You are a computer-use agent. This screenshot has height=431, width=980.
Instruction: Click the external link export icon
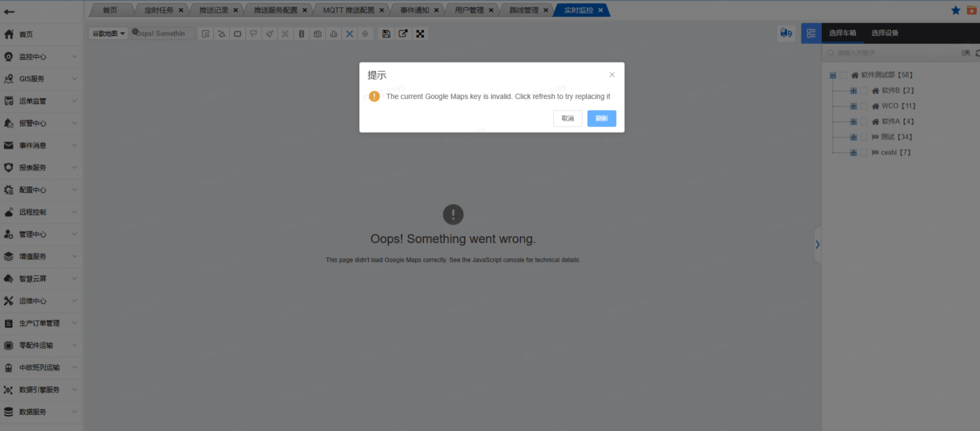point(403,34)
